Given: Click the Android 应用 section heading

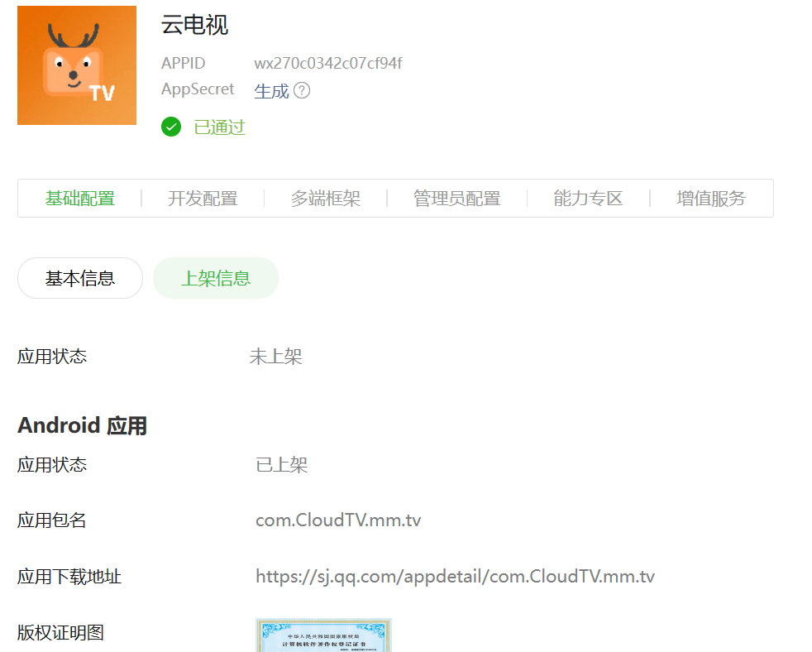Looking at the screenshot, I should 83,425.
